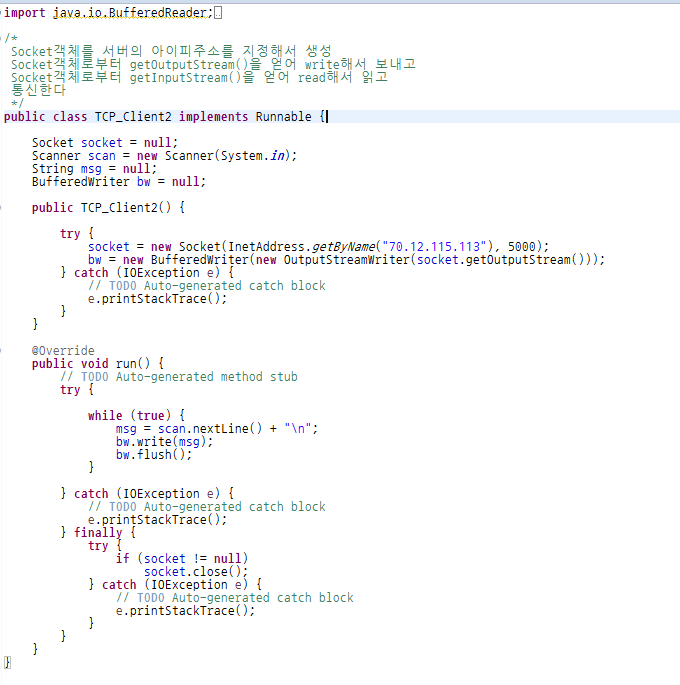
Task: Click the port number 5000
Action: click(521, 247)
